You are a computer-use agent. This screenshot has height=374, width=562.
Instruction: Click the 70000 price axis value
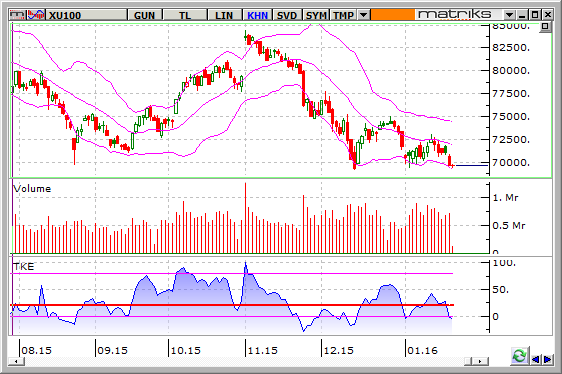coord(511,162)
